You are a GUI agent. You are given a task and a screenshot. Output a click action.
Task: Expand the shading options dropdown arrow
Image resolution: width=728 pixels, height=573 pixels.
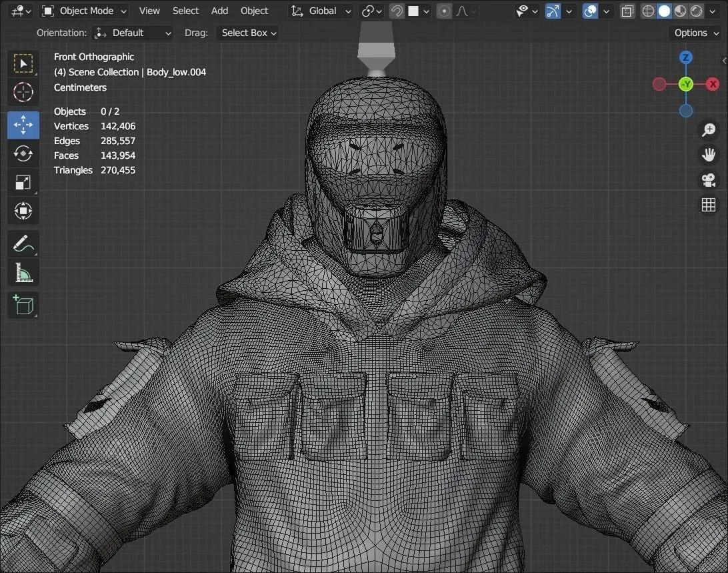point(712,11)
